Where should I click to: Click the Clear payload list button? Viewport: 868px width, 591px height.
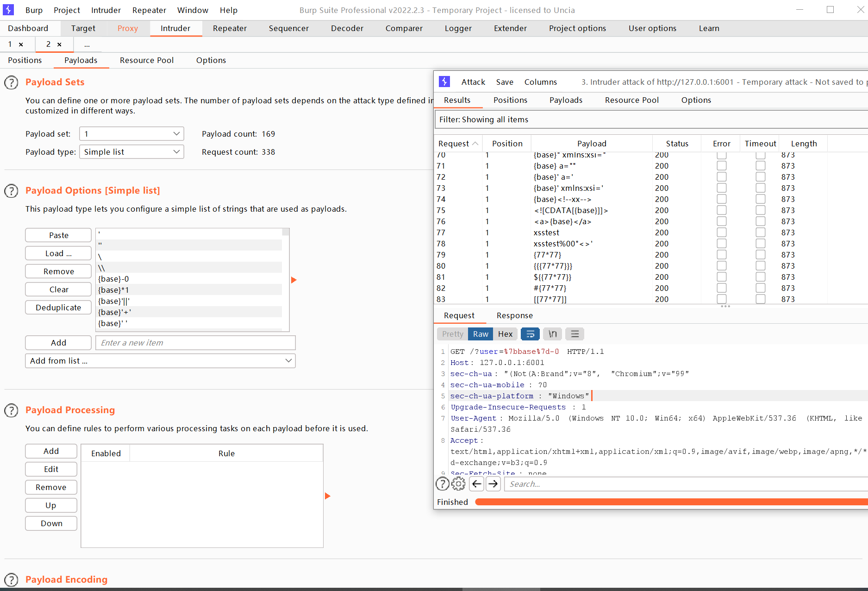click(x=58, y=289)
